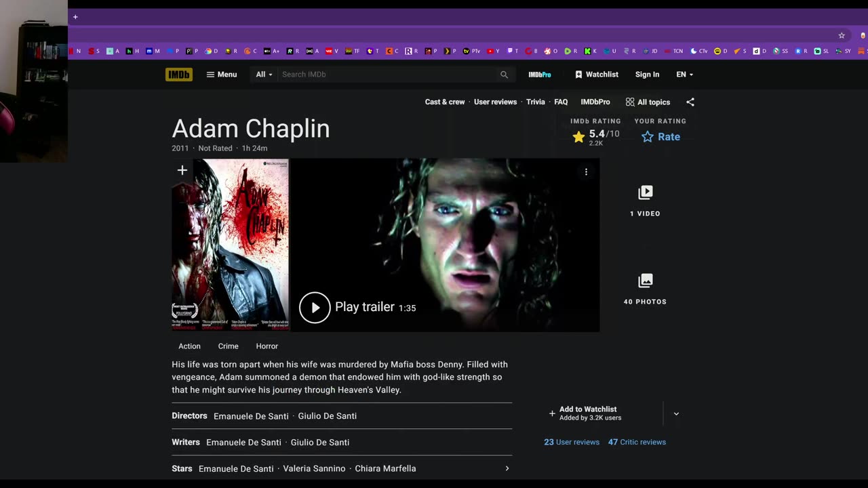The width and height of the screenshot is (868, 488).
Task: Expand the All search category dropdown
Action: point(264,75)
